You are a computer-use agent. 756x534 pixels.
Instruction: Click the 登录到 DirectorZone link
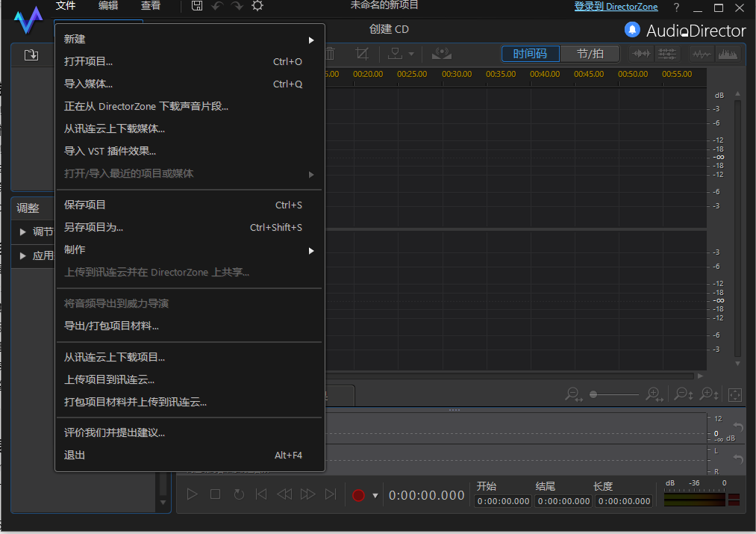(616, 7)
